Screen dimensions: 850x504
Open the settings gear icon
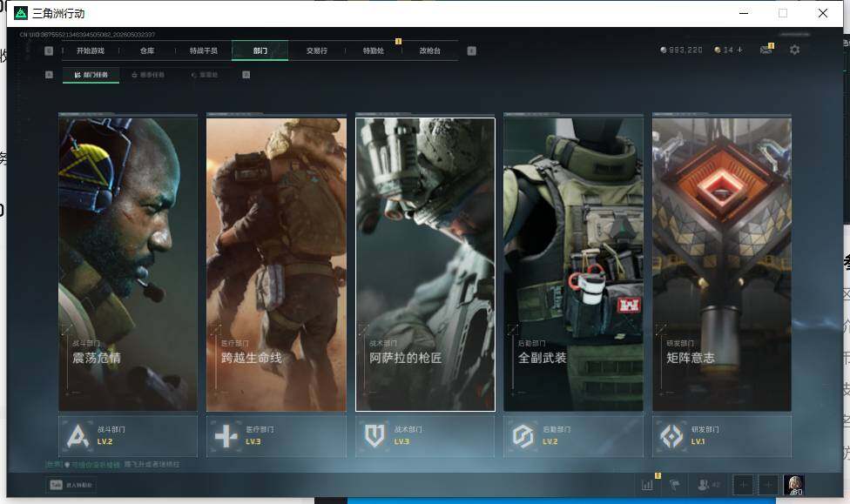click(794, 50)
